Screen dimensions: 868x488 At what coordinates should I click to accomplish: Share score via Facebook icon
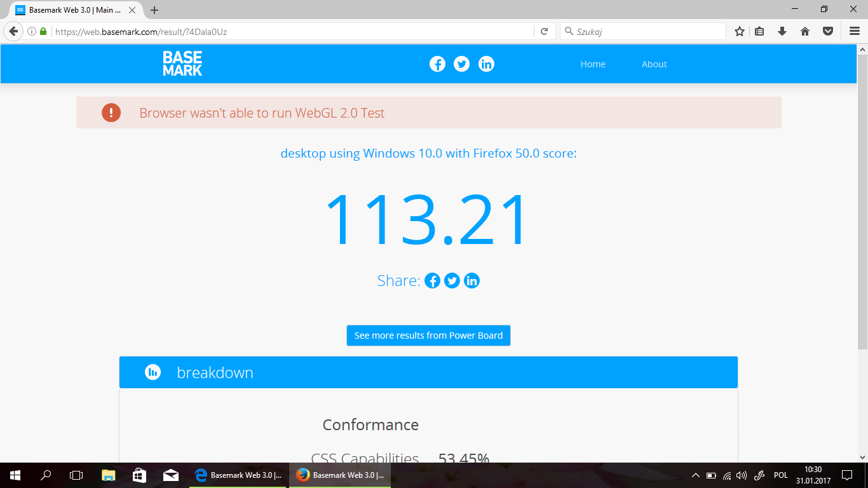point(432,281)
